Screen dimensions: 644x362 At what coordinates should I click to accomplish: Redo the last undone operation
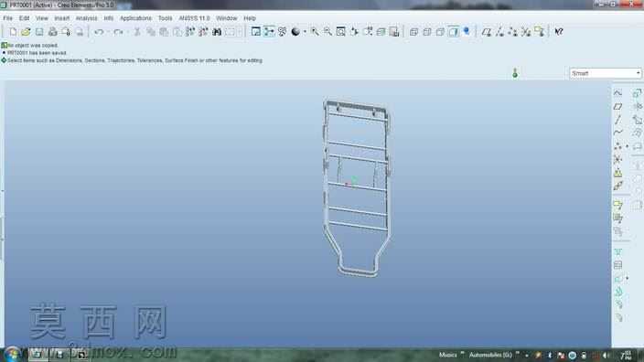click(118, 32)
